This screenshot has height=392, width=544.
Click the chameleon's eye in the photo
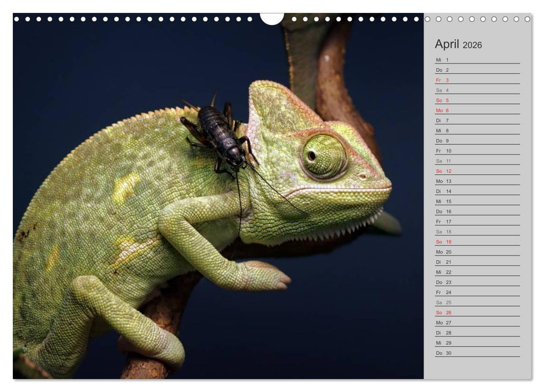[323, 155]
